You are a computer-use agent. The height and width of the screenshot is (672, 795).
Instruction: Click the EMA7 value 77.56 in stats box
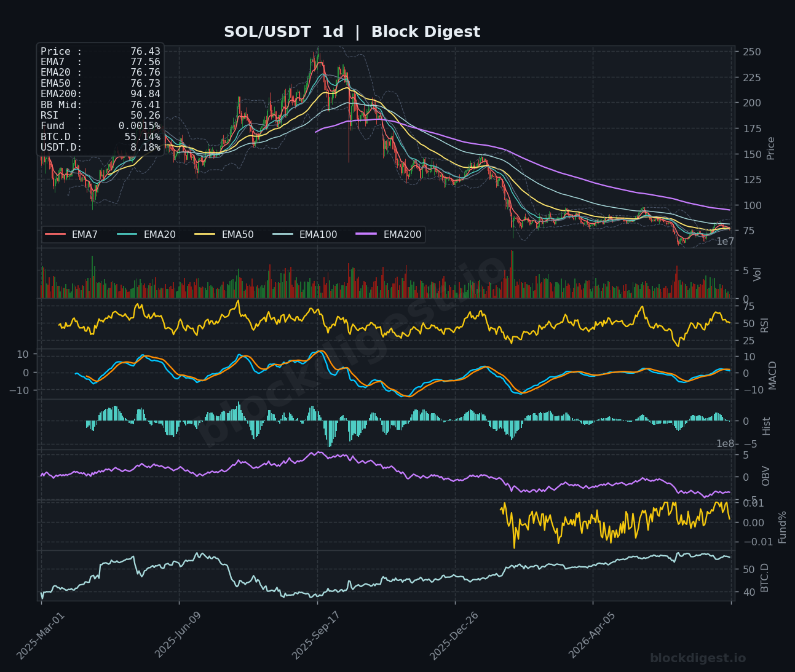pyautogui.click(x=145, y=62)
